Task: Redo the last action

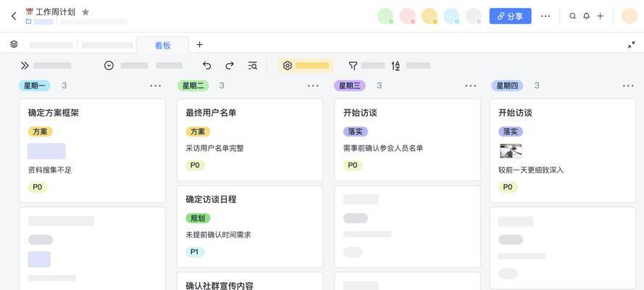Action: coord(230,65)
